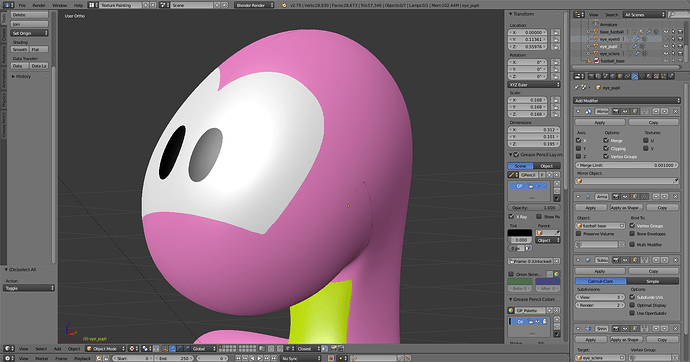This screenshot has width=690, height=362.
Task: Open the Global transform orientation dropdown
Action: click(x=203, y=348)
